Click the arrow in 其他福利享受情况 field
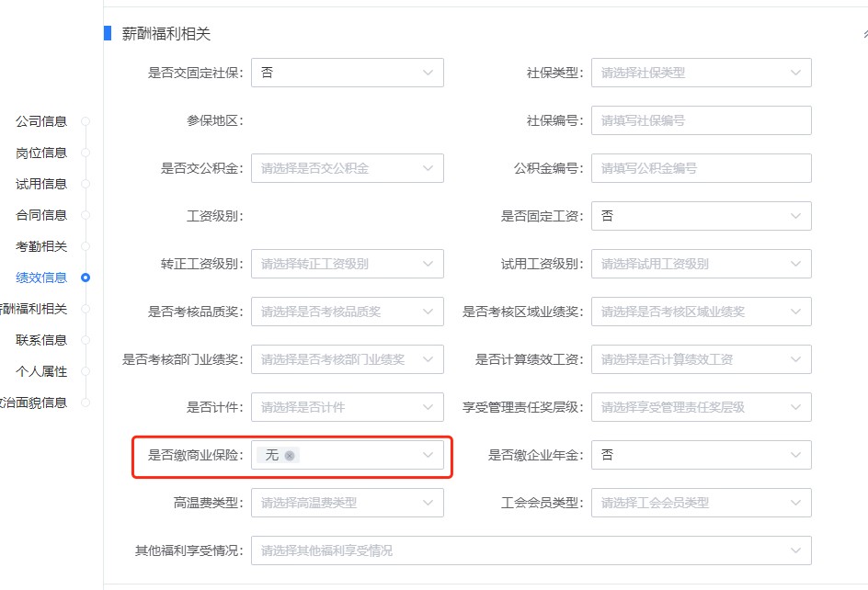This screenshot has width=868, height=590. 796,550
